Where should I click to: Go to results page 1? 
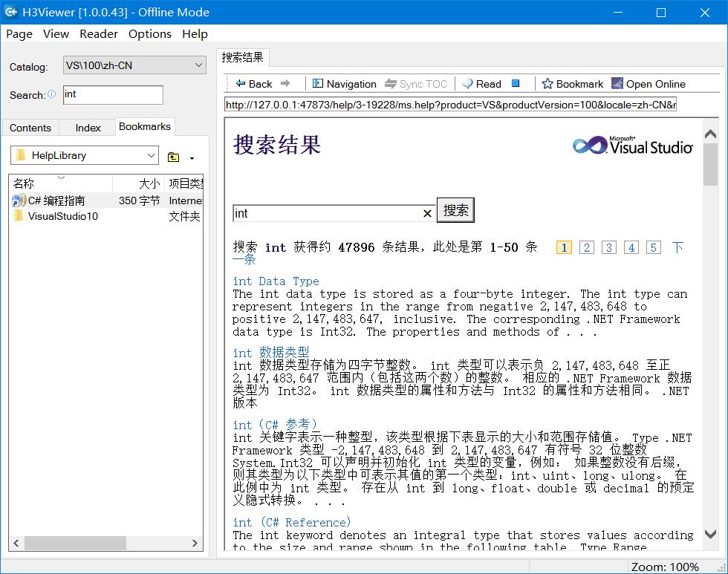point(564,247)
